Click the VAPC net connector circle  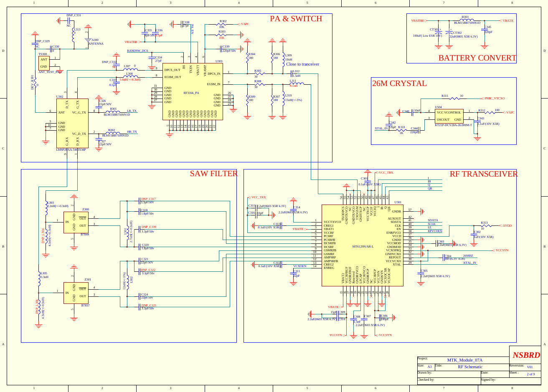click(239, 24)
